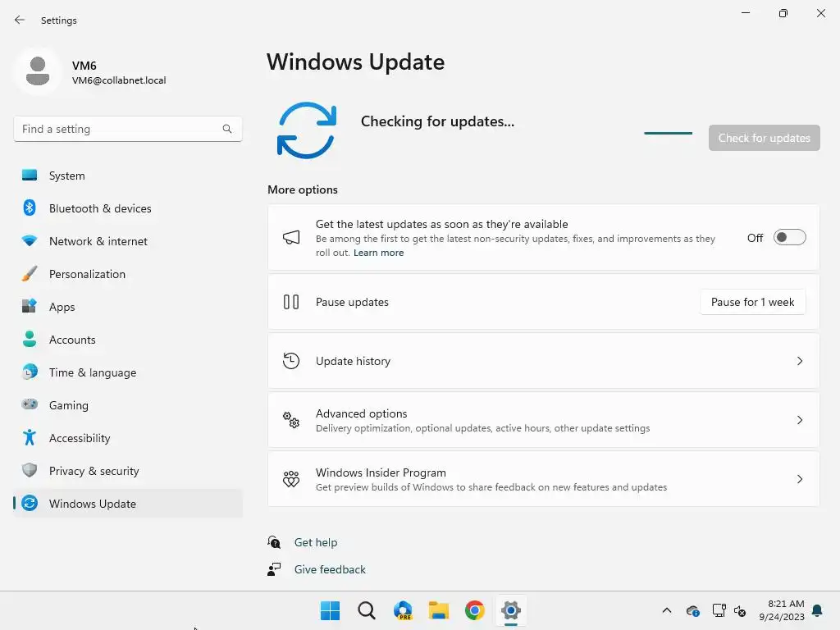
Task: Click the Get help headset icon
Action: click(x=274, y=542)
